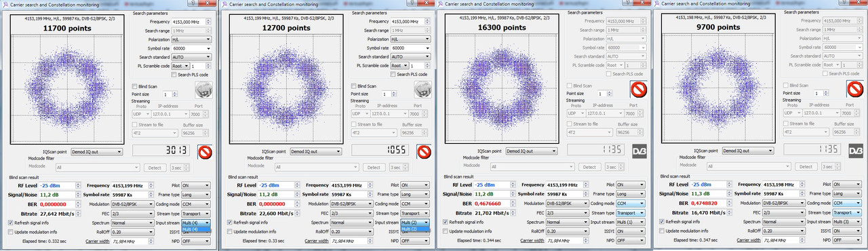Tick Stream to file in the 11700 points window
Screen dimensions: 868x251
click(x=134, y=124)
